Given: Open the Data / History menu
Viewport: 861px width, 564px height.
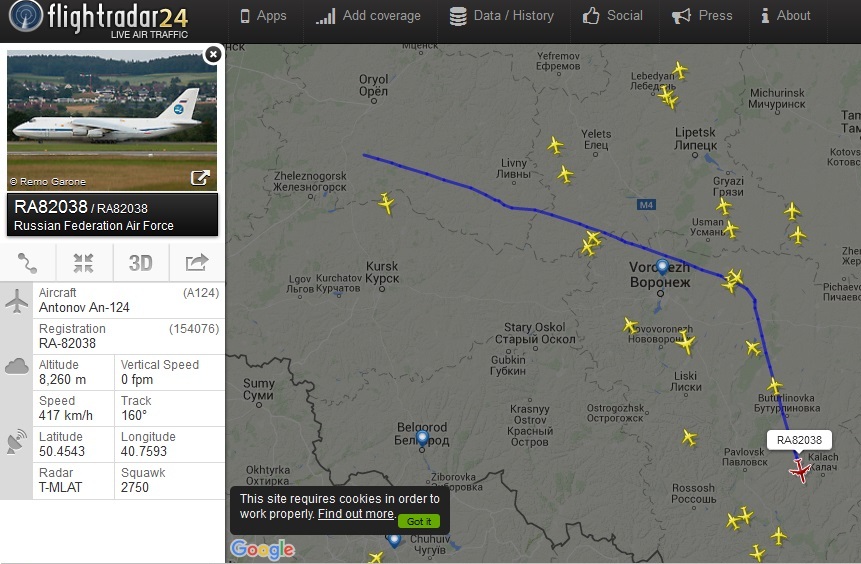Looking at the screenshot, I should 501,16.
